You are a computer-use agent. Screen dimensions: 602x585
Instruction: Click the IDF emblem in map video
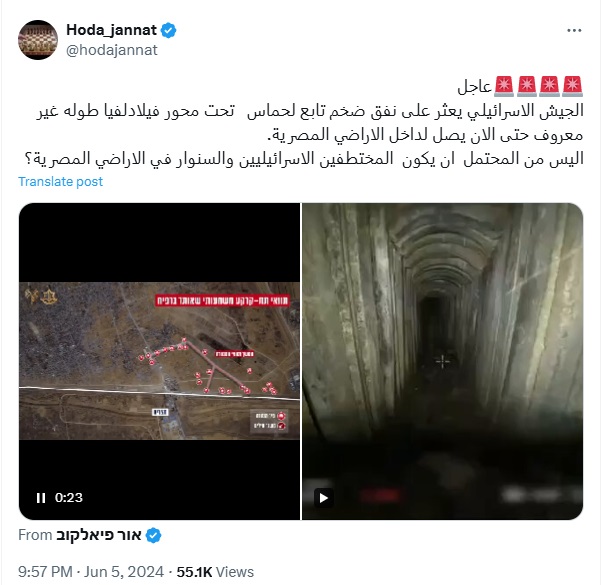click(50, 297)
